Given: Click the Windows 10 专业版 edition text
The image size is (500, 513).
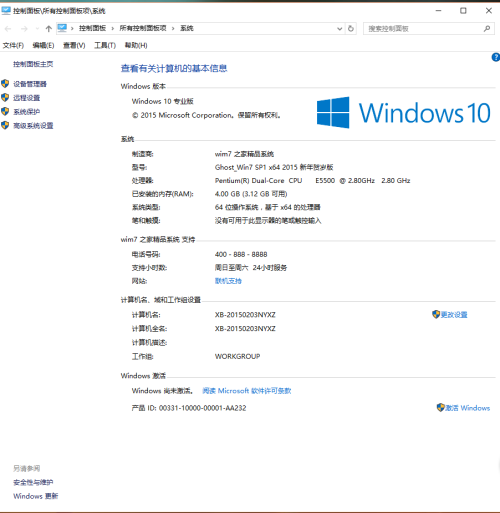Looking at the screenshot, I should (x=162, y=101).
